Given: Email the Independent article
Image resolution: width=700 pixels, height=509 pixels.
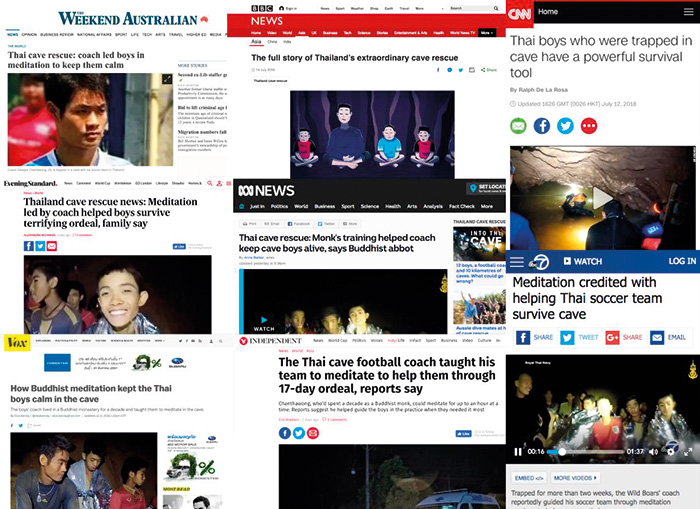Looking at the screenshot, I should click(x=313, y=433).
